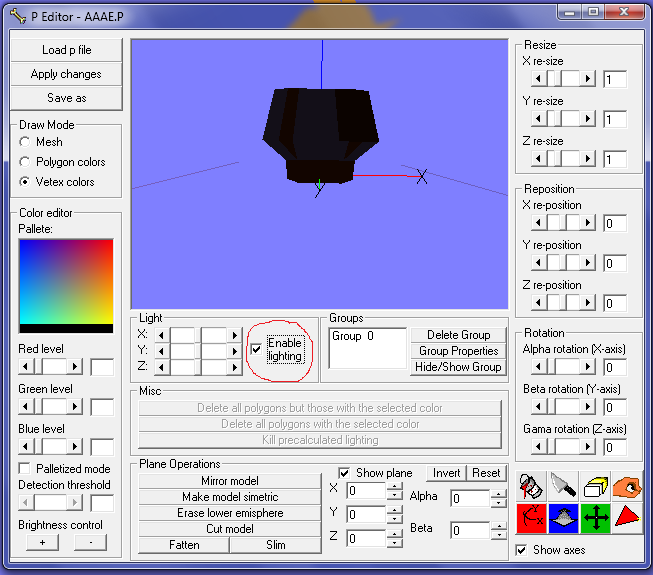The height and width of the screenshot is (575, 653).
Task: Click the X re-size value field
Action: pyautogui.click(x=615, y=79)
